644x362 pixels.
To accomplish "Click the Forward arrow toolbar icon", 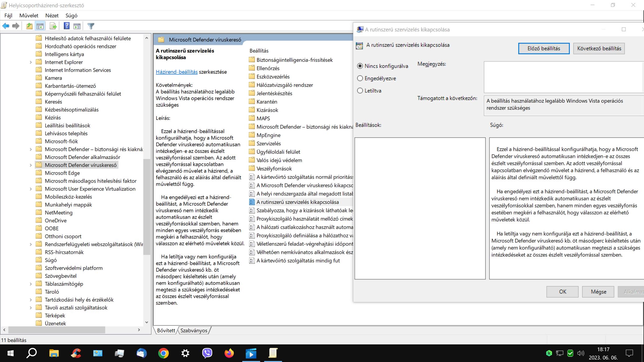I will [x=16, y=26].
